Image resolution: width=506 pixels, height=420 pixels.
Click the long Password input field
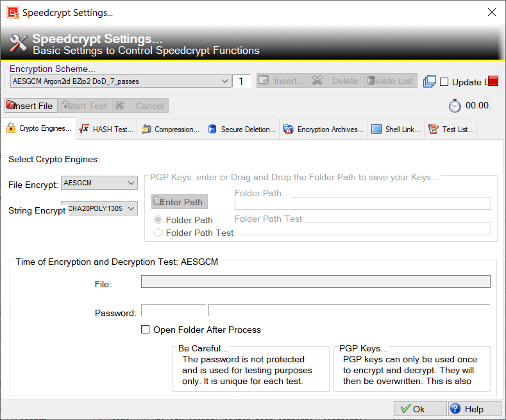tap(350, 310)
